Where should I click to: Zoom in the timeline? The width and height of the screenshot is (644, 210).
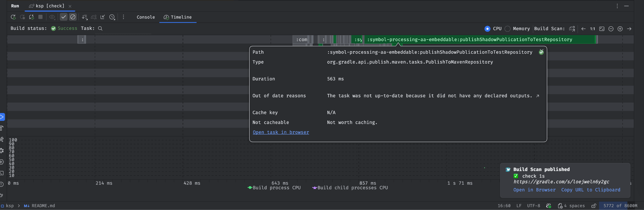(620, 29)
